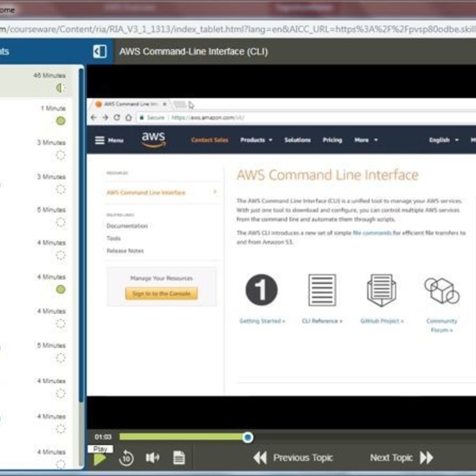Image resolution: width=476 pixels, height=476 pixels.
Task: Open the GitHub Project link text
Action: [x=382, y=321]
